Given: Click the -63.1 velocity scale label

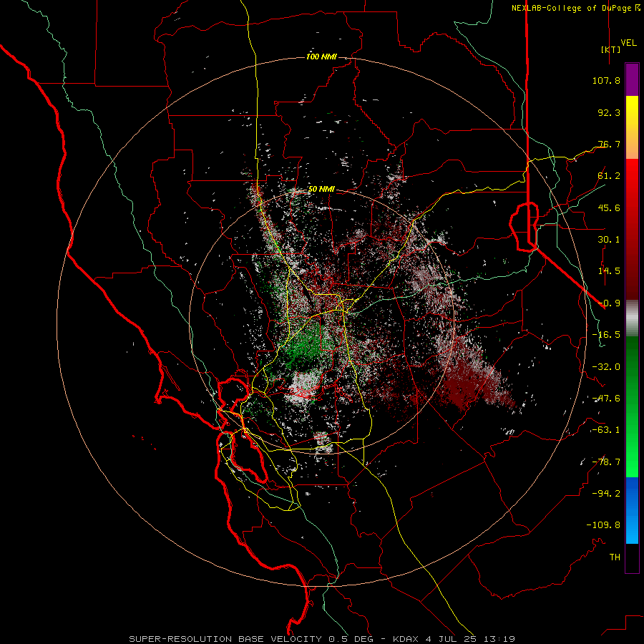Looking at the screenshot, I should (x=606, y=430).
